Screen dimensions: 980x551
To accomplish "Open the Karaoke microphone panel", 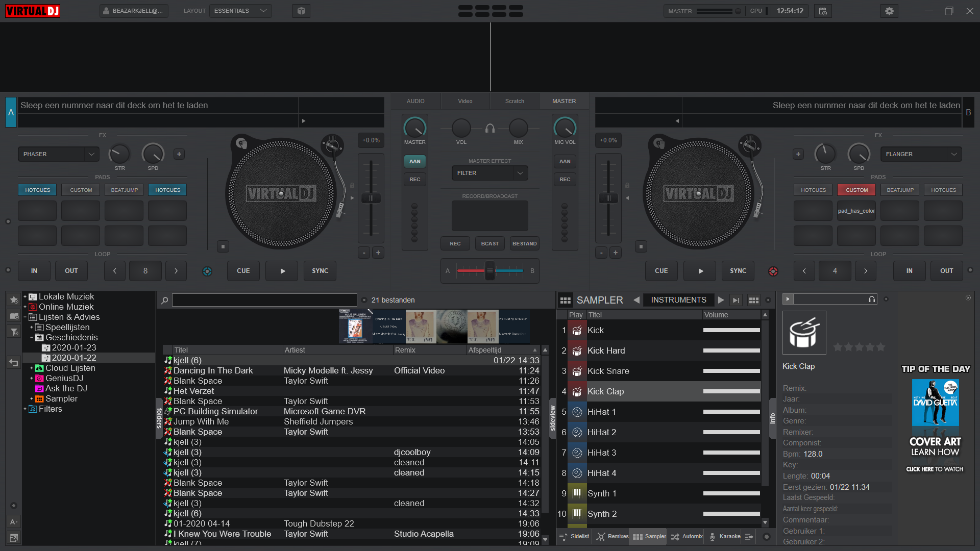I will pos(724,536).
